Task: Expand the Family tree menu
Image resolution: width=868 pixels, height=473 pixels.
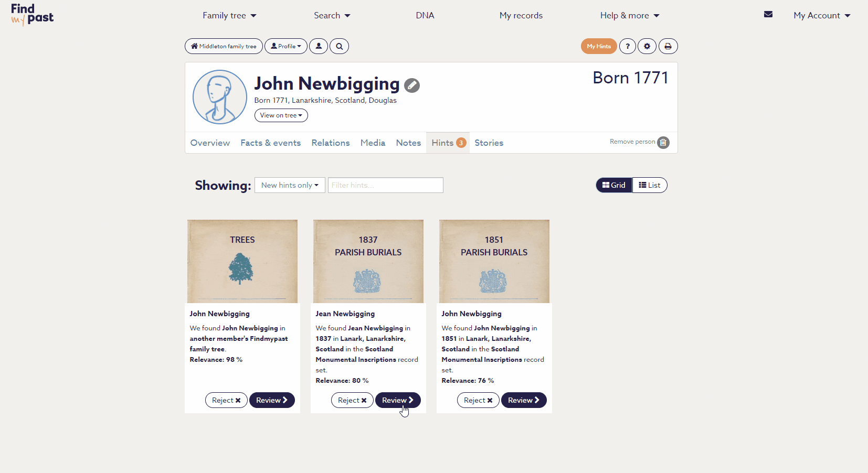Action: pyautogui.click(x=230, y=15)
